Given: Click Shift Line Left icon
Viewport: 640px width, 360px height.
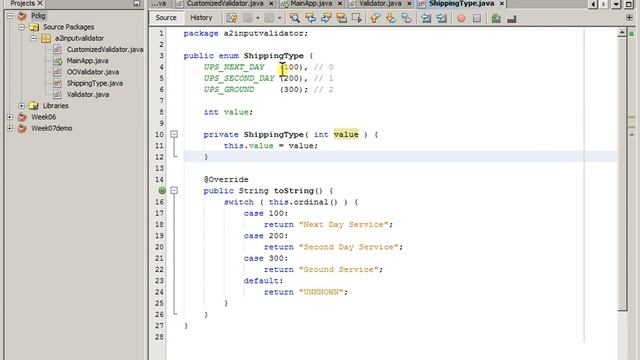Looking at the screenshot, I should (426, 18).
